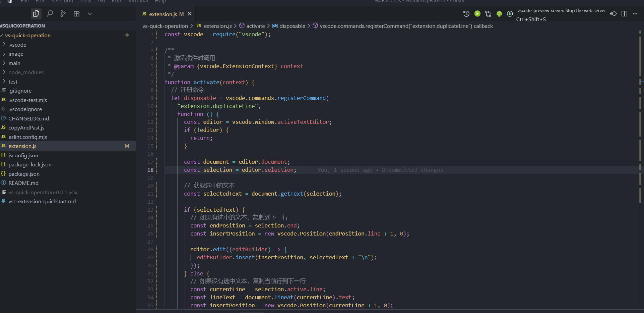Split the editor with the split icon
Screen dimensions: 644x313
click(624, 14)
